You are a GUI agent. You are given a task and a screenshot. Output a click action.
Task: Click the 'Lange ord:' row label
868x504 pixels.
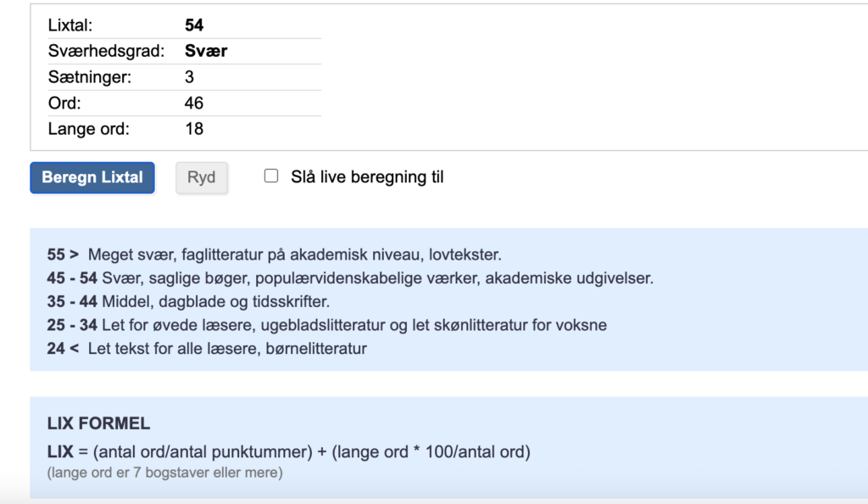[88, 129]
